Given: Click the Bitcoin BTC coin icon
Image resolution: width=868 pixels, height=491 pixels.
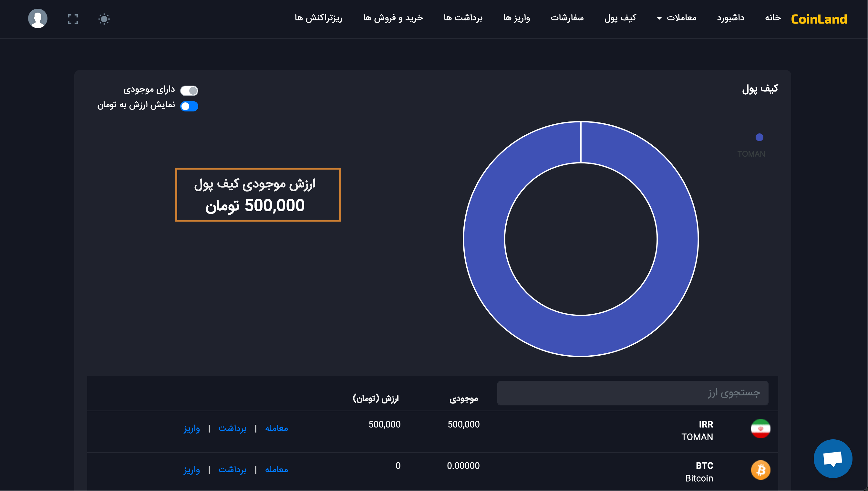Looking at the screenshot, I should (x=760, y=470).
